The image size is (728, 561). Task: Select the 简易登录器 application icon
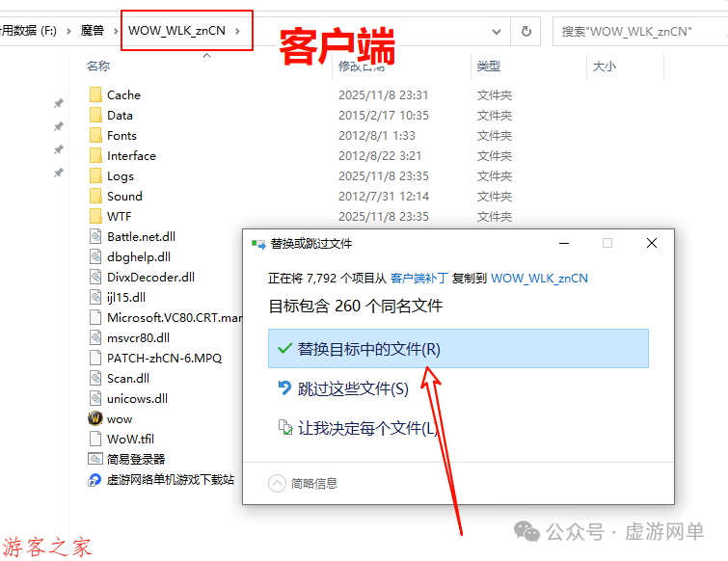tap(95, 459)
